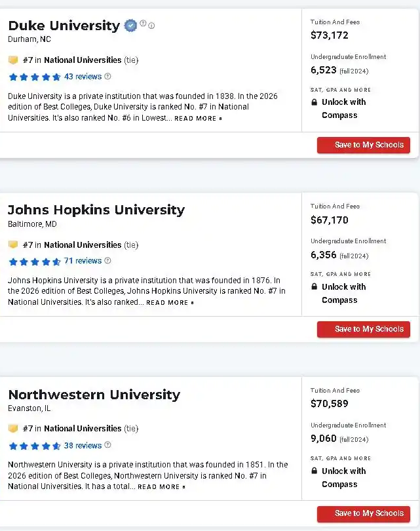
Task: Open Duke's National Universities ranking link
Action: coord(83,60)
